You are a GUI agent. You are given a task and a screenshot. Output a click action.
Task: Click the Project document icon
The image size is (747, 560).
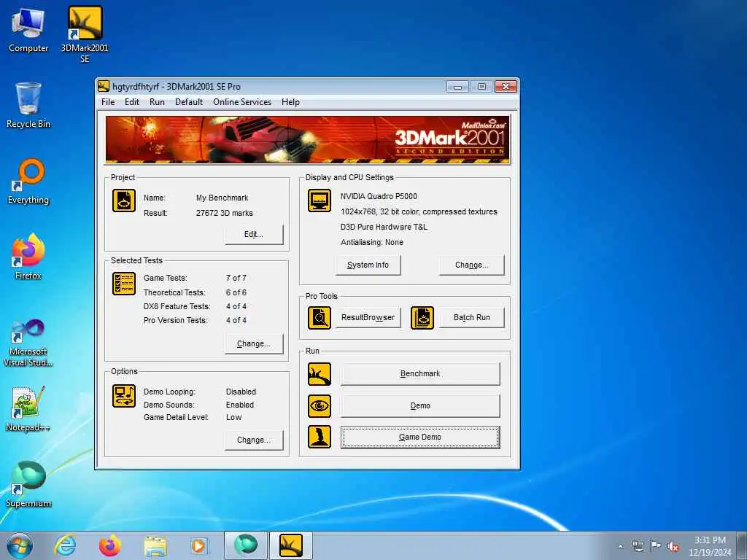(124, 201)
